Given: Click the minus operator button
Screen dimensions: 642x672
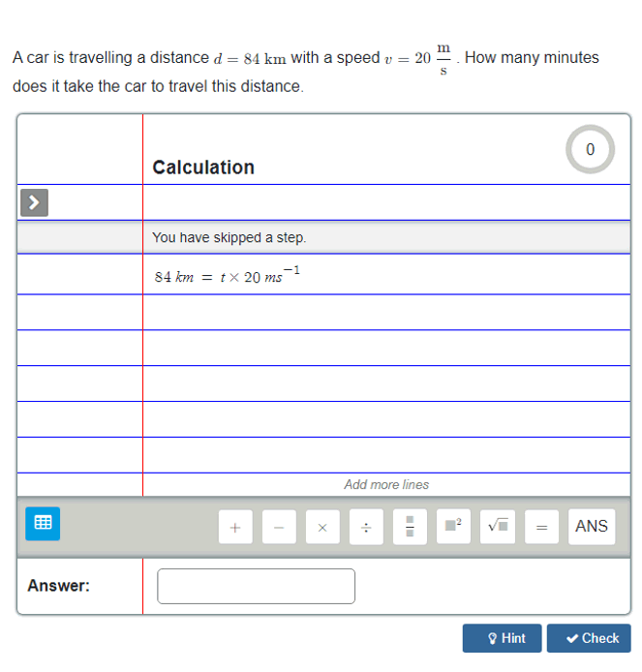Looking at the screenshot, I should [279, 527].
